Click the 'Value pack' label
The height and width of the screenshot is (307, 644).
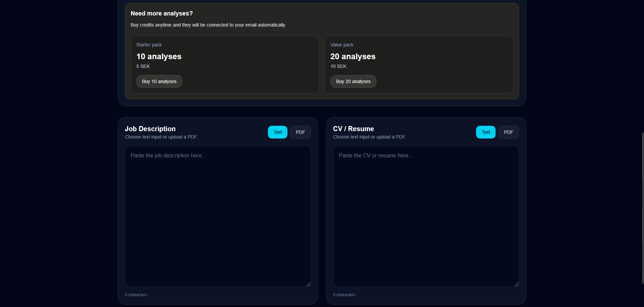pos(342,45)
